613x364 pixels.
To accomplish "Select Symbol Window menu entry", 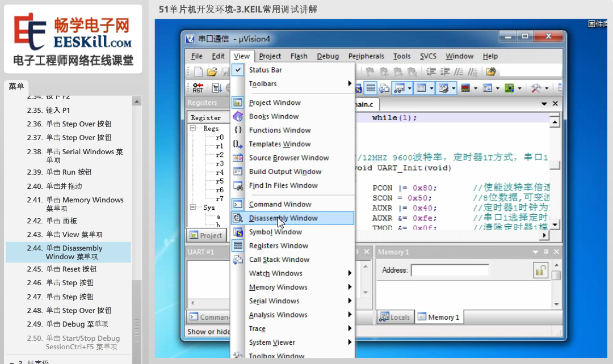I will pos(293,232).
